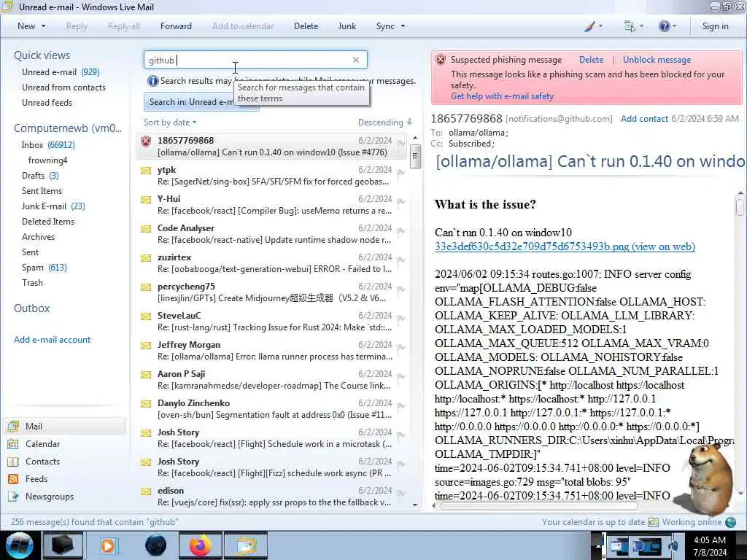Flag the 18657769868 message
Screen dimensions: 747x560
(x=401, y=144)
